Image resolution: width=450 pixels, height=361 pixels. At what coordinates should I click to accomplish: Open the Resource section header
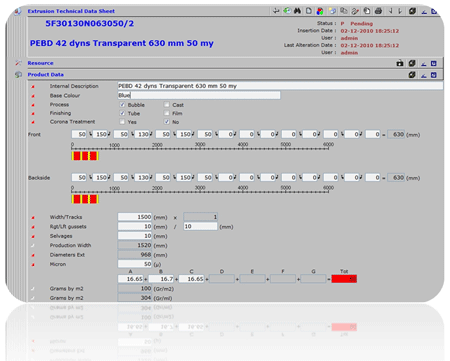click(x=40, y=63)
